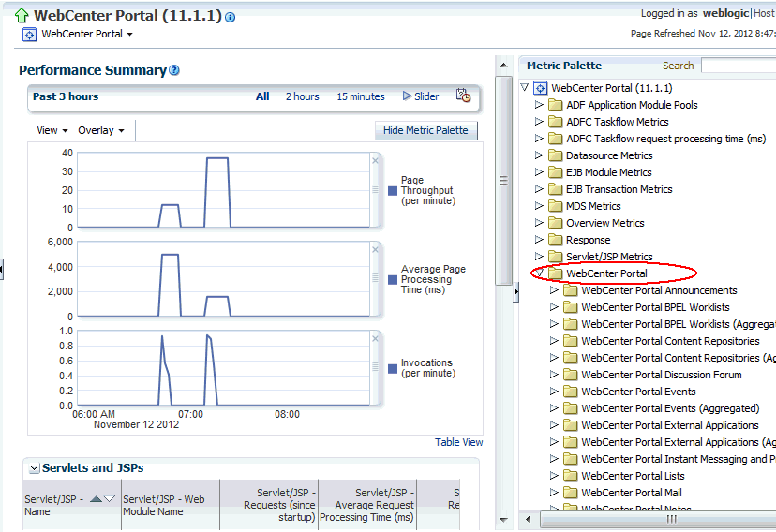This screenshot has height=532, width=776.
Task: Click the ADF Application Module Pools folder icon
Action: tap(556, 105)
